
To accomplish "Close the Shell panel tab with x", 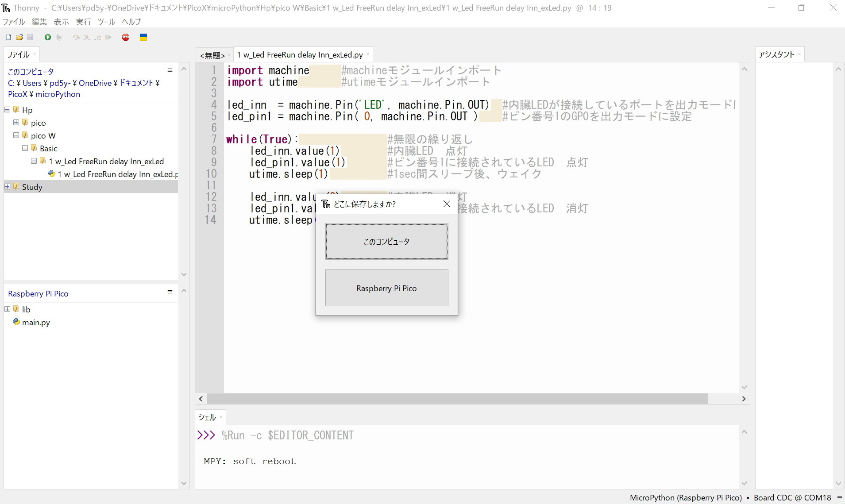I will coord(221,417).
